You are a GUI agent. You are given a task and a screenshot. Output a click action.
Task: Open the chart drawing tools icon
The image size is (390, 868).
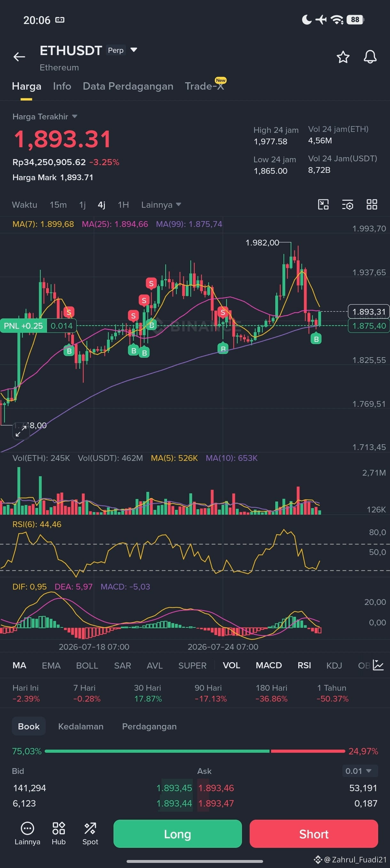(x=323, y=205)
